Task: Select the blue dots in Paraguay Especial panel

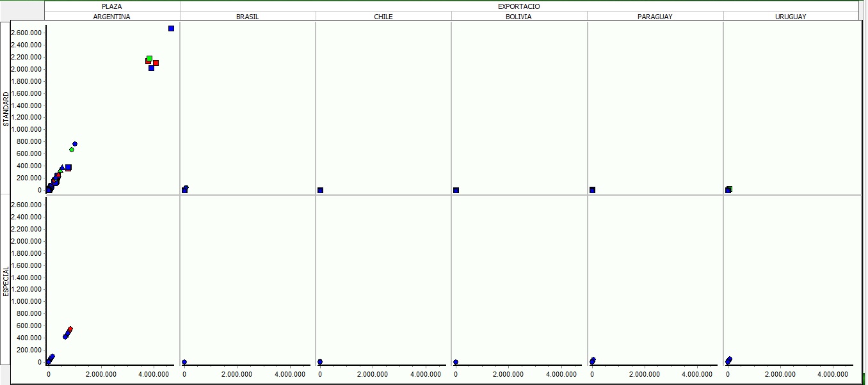Action: (x=593, y=361)
